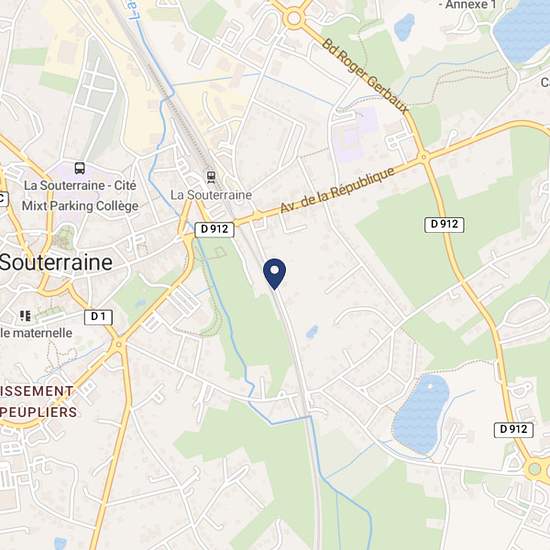Click the large Souterraine town name

pyautogui.click(x=56, y=262)
